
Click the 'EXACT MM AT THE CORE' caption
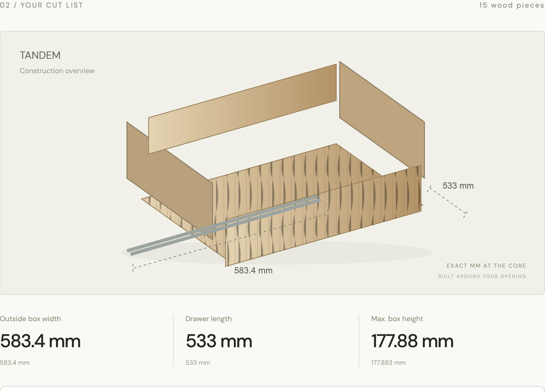[x=486, y=266]
